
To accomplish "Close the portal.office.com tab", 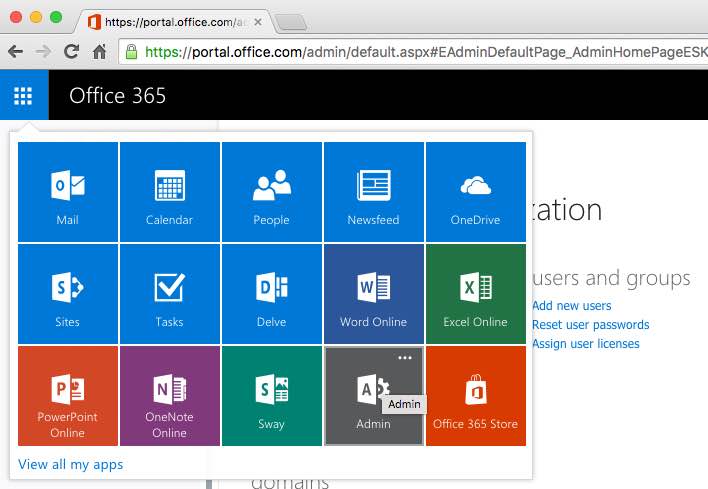I will click(x=258, y=22).
